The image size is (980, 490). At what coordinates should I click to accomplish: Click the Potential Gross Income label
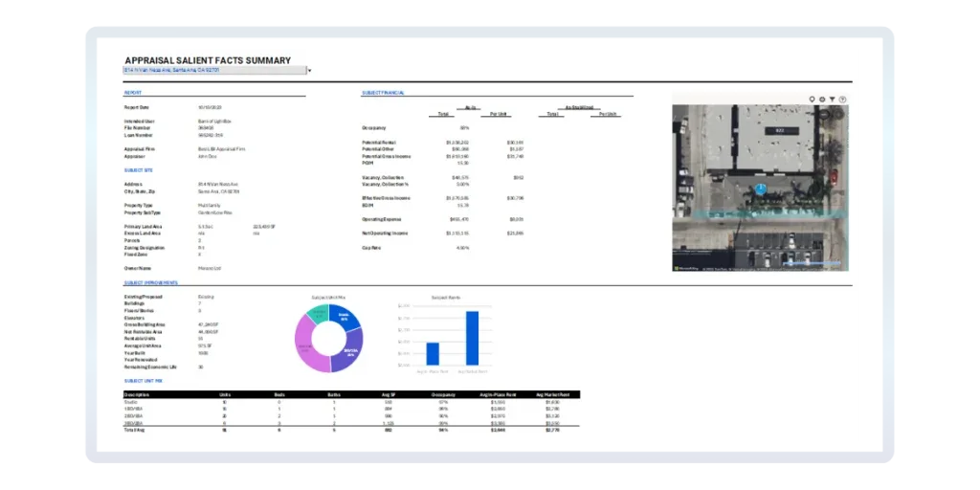click(x=386, y=156)
